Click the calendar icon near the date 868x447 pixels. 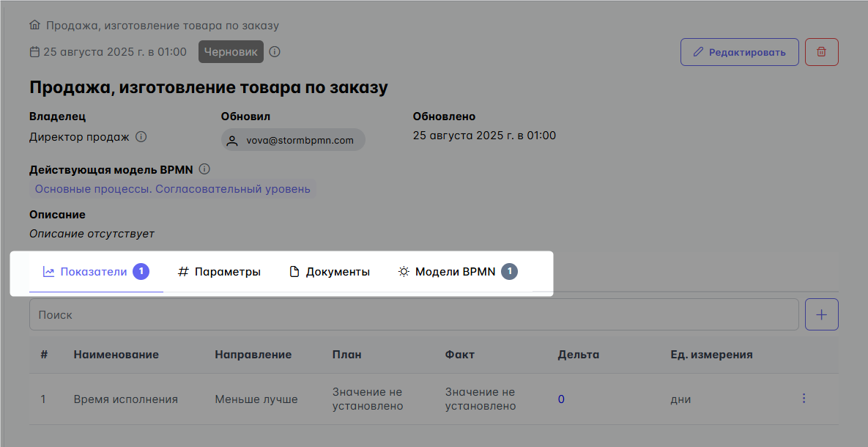[34, 52]
